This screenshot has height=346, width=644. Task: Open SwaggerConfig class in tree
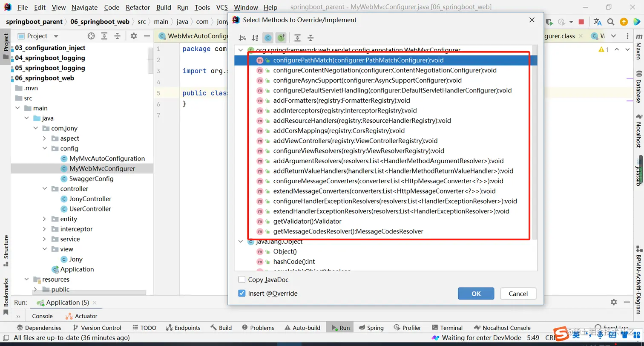point(91,179)
